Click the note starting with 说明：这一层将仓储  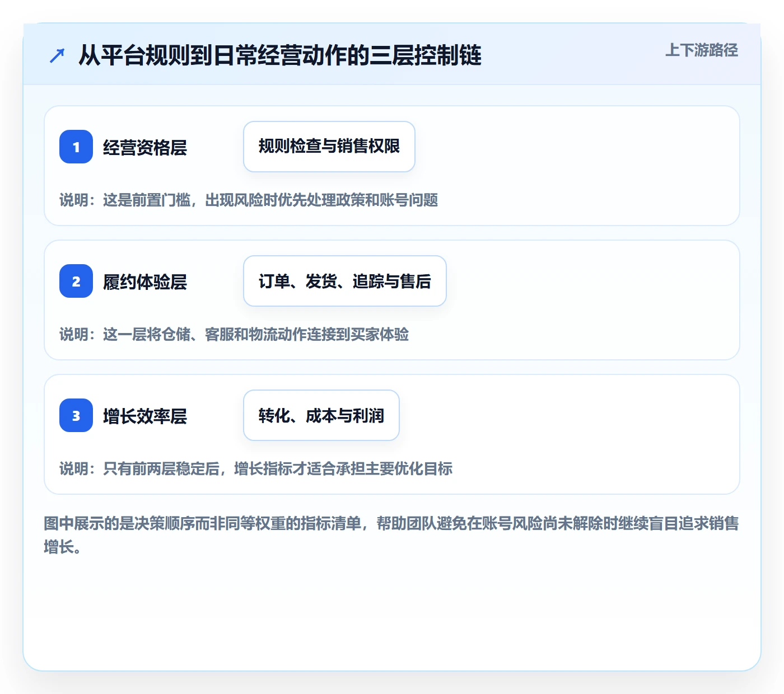click(234, 334)
